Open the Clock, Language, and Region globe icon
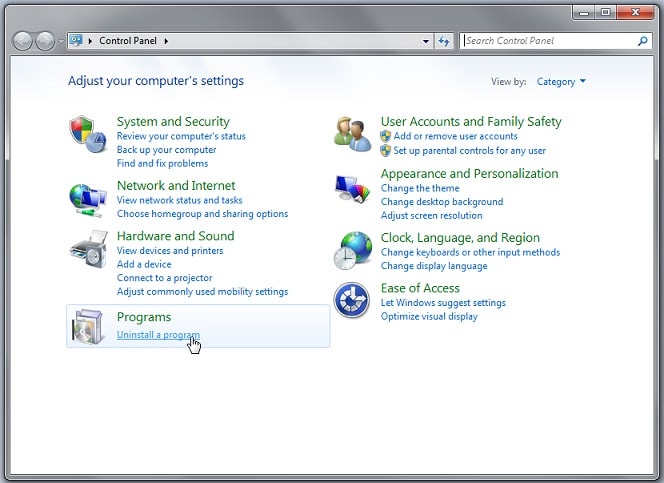This screenshot has width=664, height=483. pyautogui.click(x=352, y=251)
